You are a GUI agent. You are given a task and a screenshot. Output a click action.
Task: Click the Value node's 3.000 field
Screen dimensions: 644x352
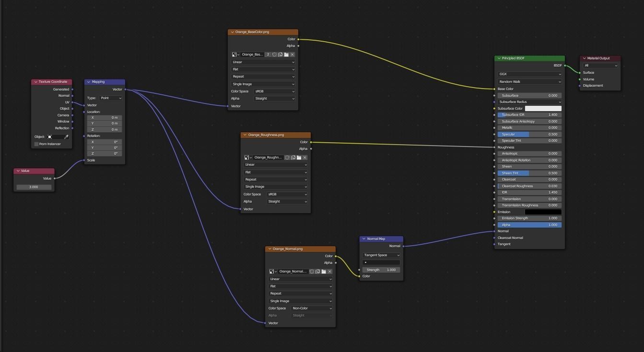(34, 187)
